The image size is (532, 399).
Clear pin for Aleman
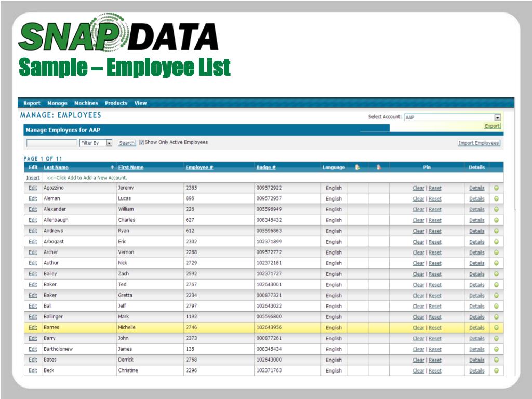click(418, 199)
